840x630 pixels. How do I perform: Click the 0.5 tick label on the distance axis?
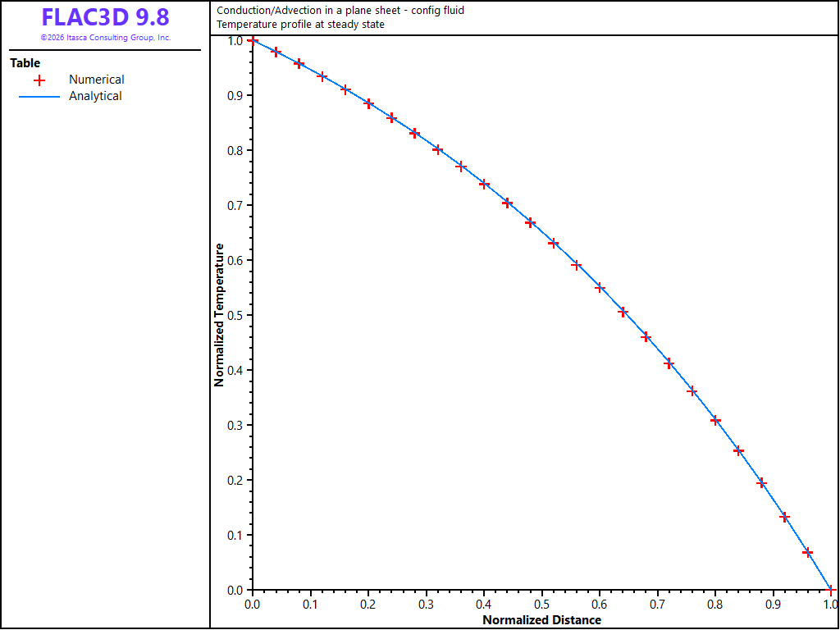(x=542, y=605)
